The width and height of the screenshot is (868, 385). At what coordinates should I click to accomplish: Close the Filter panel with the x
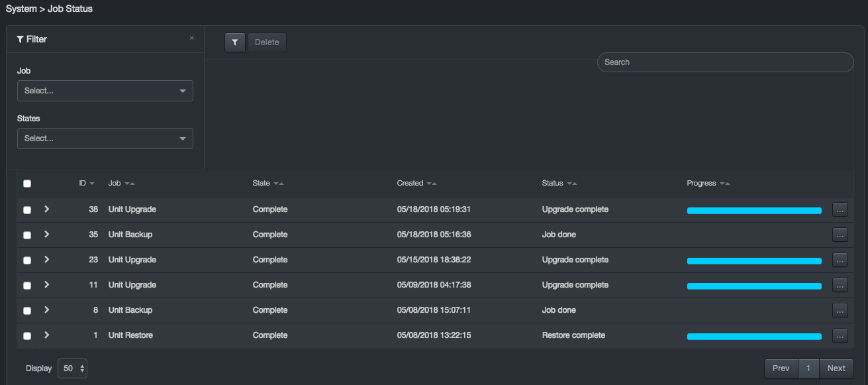(x=192, y=38)
